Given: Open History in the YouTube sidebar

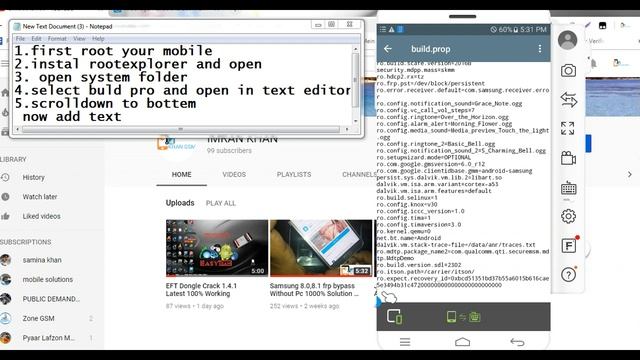Looking at the screenshot, I should pos(33,178).
